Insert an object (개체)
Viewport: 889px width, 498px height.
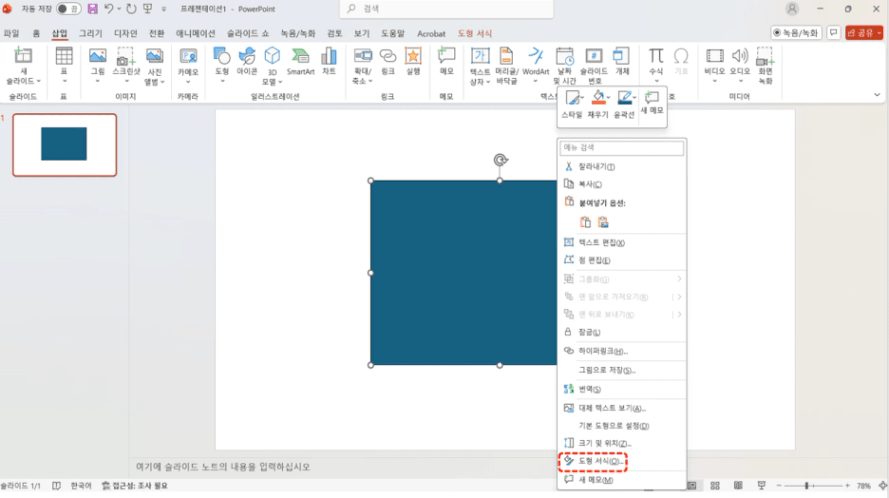tap(622, 62)
